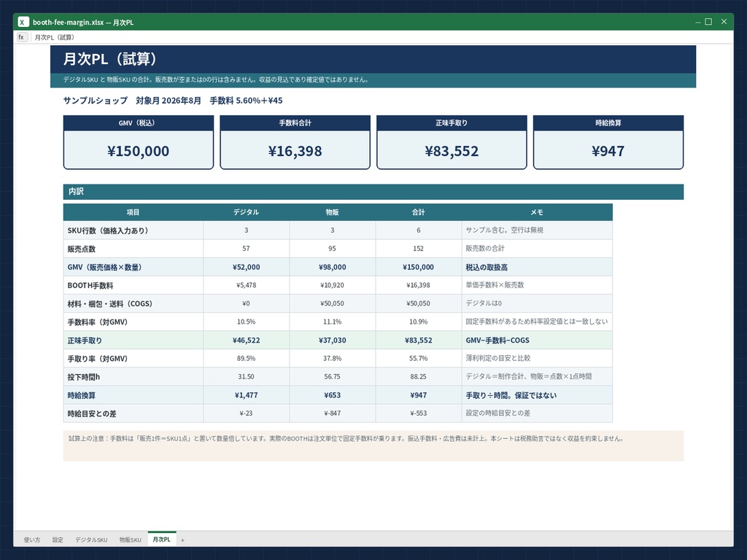
Task: Maximize the spreadsheet window
Action: click(x=708, y=22)
